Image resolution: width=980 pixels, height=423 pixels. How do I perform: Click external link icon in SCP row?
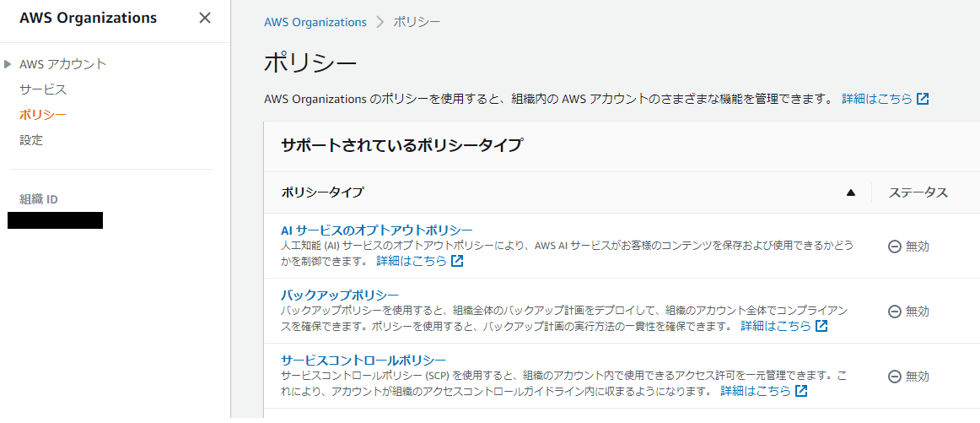(800, 391)
